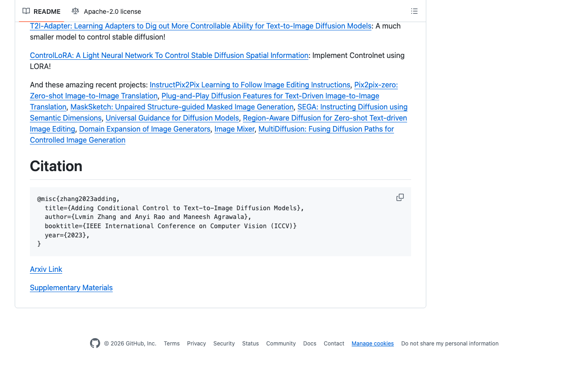The width and height of the screenshot is (588, 368).
Task: Open the ControlLoRA project link
Action: coord(169,55)
